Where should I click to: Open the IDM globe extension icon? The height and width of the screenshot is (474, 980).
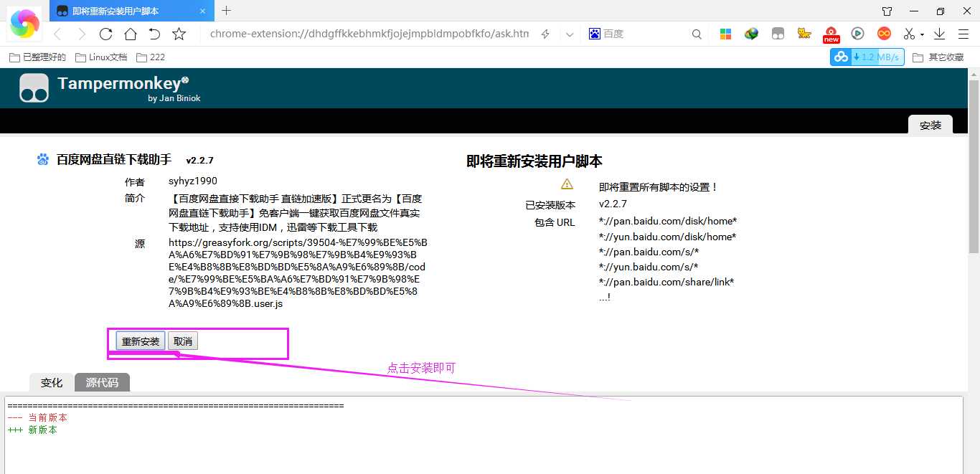pyautogui.click(x=752, y=34)
